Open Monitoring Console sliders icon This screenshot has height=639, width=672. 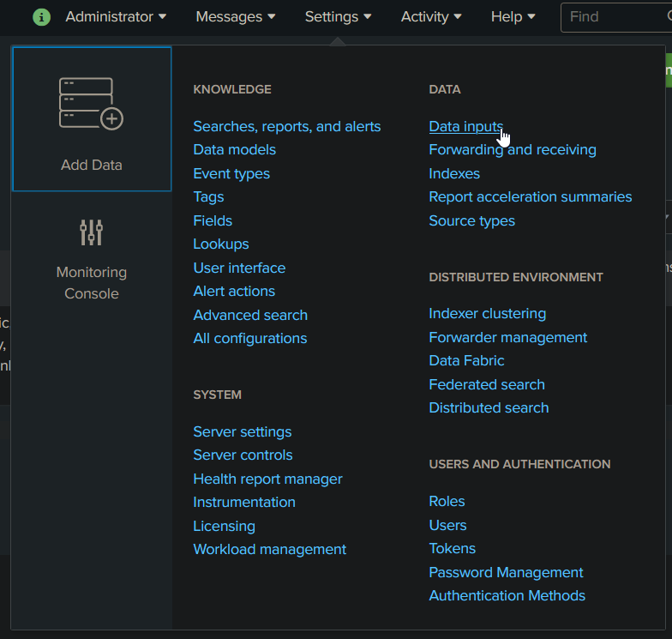click(x=91, y=232)
